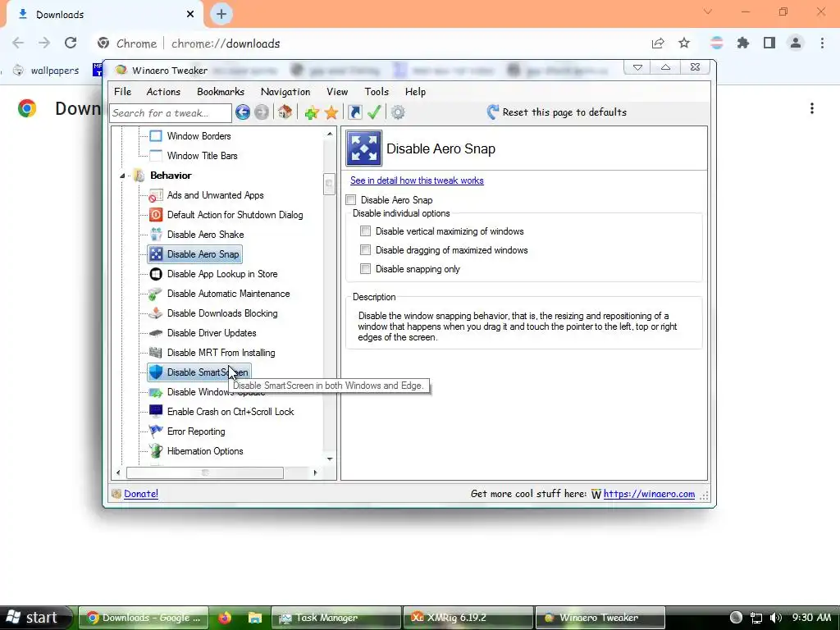Click the Hibernation Options icon
Viewport: 840px width, 630px height.
click(x=155, y=451)
